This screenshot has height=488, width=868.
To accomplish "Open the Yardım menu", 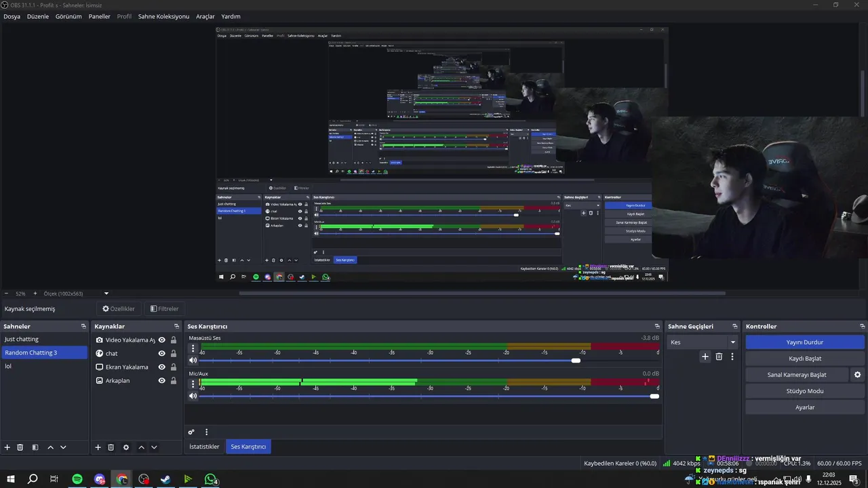I will coord(231,16).
